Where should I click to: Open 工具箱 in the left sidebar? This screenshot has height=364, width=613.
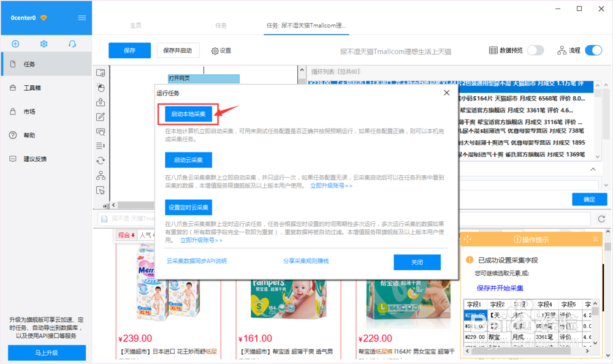pyautogui.click(x=46, y=88)
